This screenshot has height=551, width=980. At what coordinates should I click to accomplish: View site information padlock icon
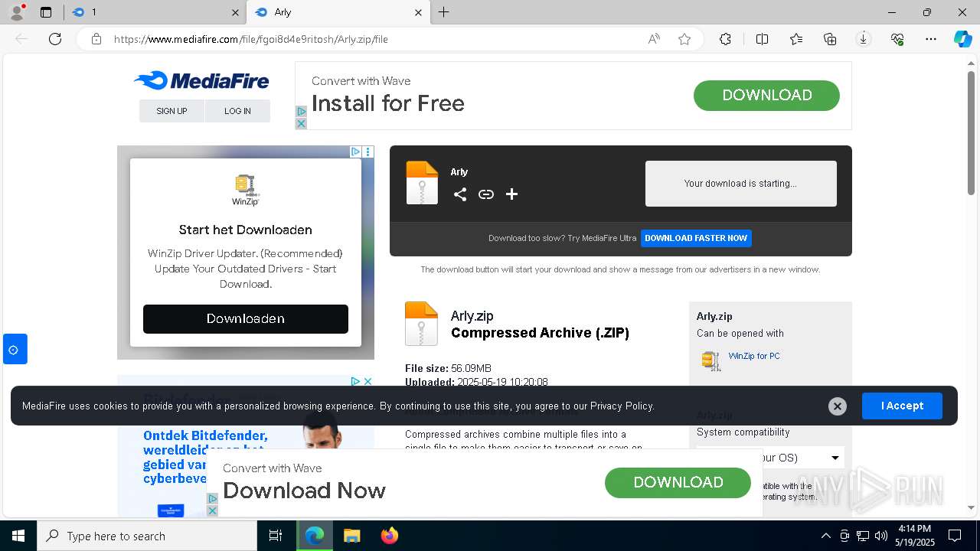[96, 39]
